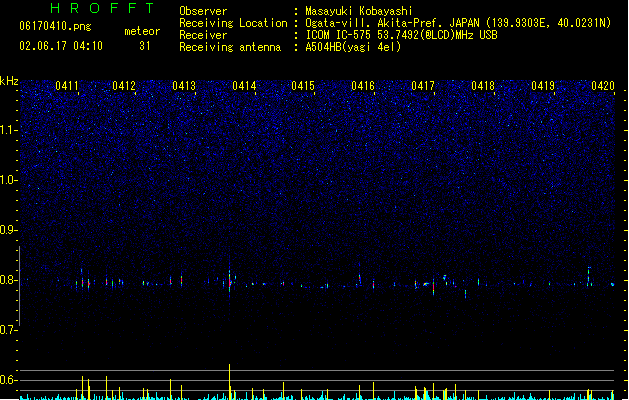Click the 0418 time marker
Screen dimensions: 629x400
coord(483,86)
